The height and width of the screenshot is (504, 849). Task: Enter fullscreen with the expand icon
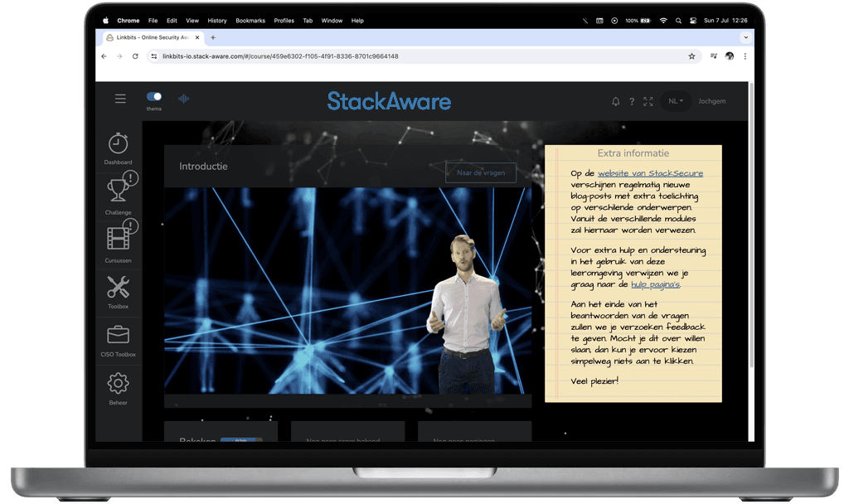pos(648,101)
